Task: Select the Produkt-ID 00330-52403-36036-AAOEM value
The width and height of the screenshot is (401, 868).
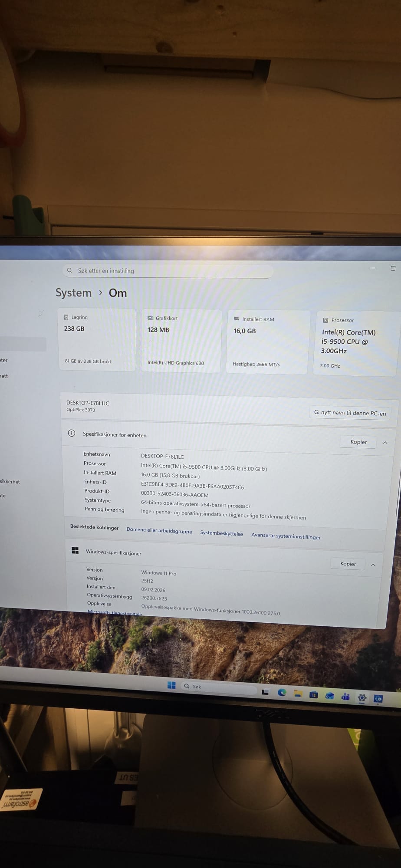Action: pos(174,494)
